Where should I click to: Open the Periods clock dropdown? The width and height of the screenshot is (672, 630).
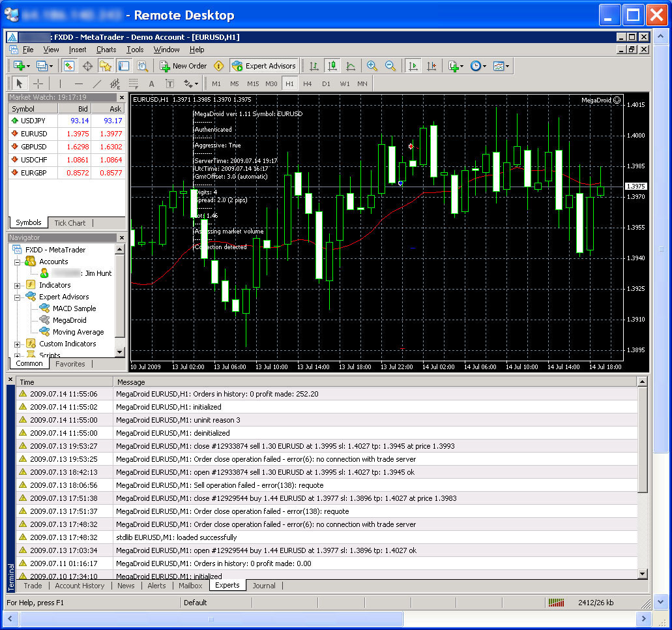click(x=478, y=66)
